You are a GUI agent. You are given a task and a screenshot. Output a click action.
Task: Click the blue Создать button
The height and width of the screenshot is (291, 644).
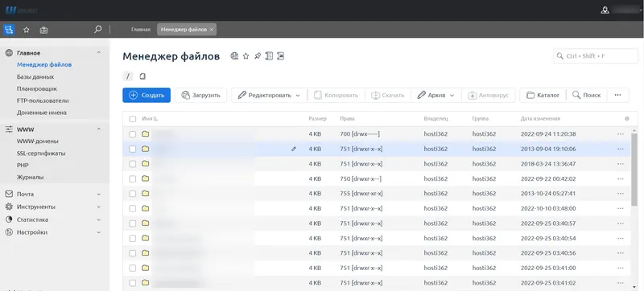147,95
